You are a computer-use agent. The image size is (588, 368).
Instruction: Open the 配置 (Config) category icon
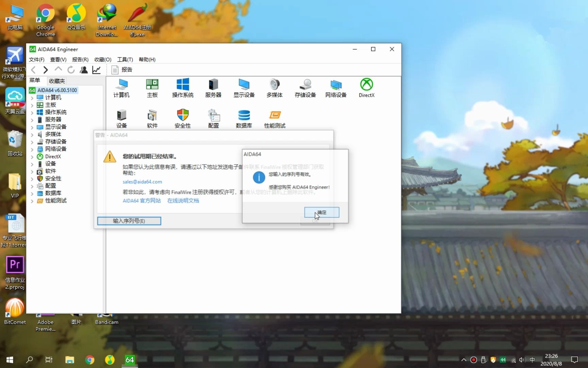213,119
